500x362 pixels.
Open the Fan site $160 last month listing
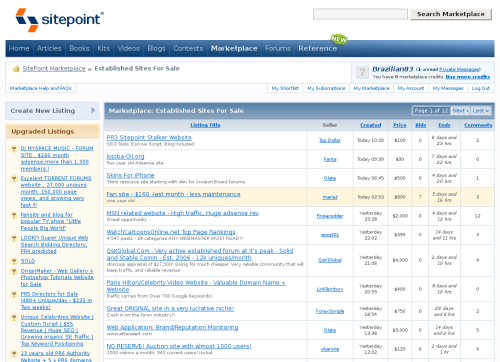173,194
